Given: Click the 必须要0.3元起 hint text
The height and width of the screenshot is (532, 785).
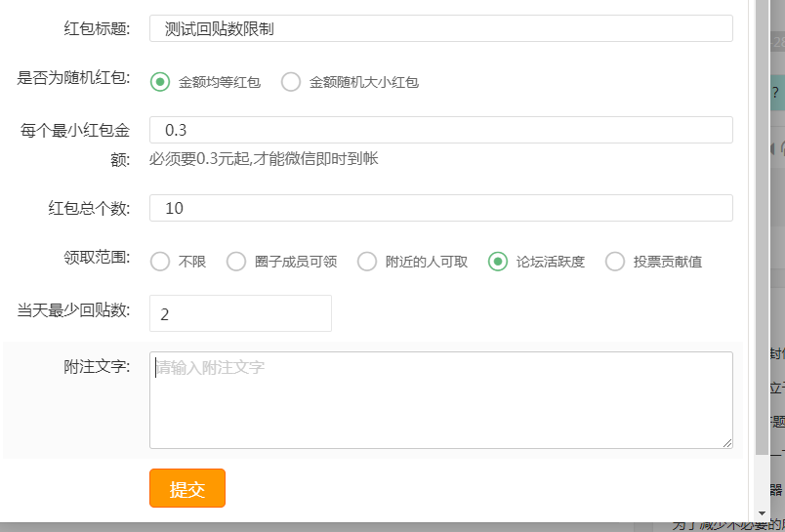Looking at the screenshot, I should (x=264, y=158).
